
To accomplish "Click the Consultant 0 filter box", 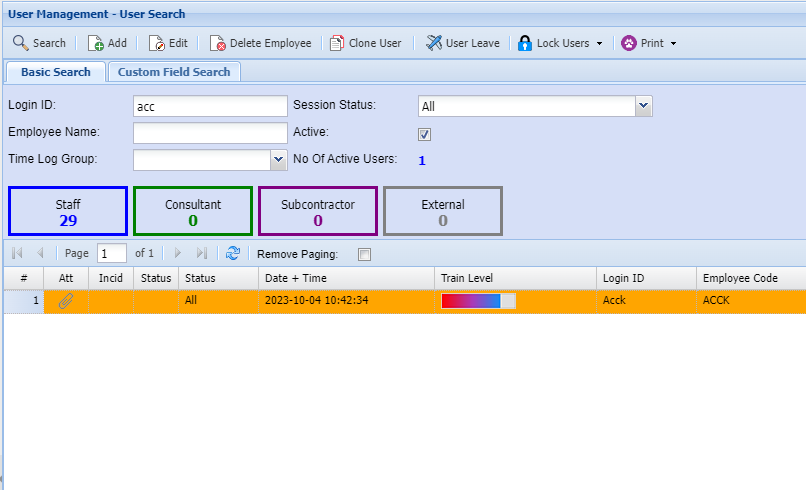I will tap(193, 211).
